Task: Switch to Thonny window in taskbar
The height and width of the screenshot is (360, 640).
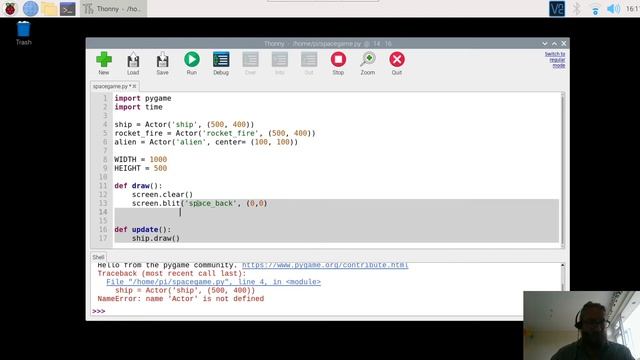Action: 113,9
